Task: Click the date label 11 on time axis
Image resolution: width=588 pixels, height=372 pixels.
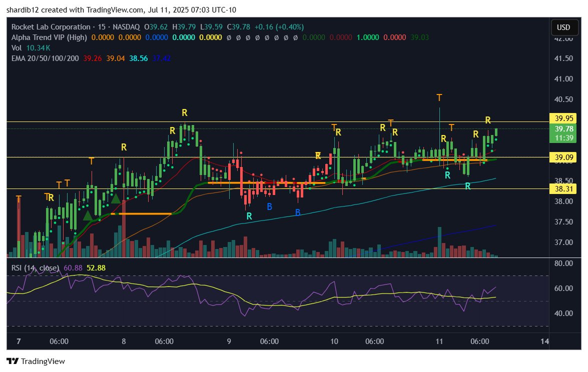Action: click(x=439, y=341)
